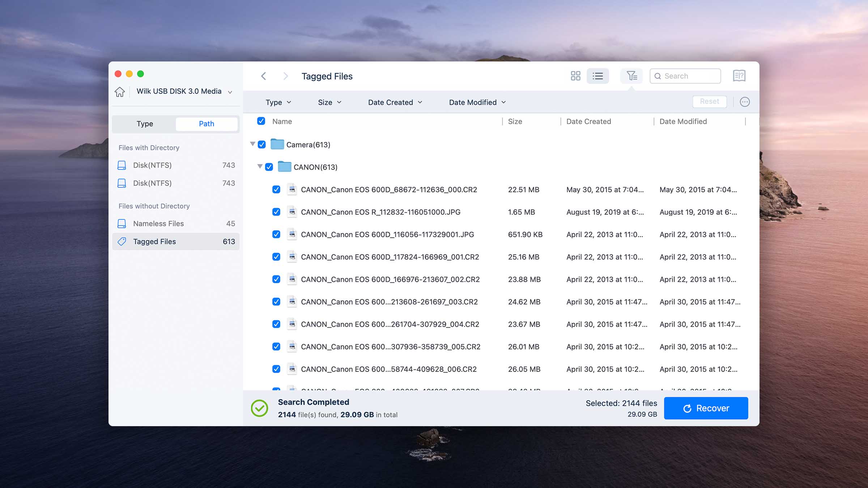Switch to list view
The image size is (868, 488).
point(597,76)
